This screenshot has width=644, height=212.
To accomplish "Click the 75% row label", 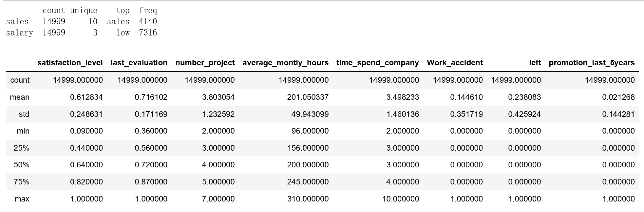I will coord(21,182).
